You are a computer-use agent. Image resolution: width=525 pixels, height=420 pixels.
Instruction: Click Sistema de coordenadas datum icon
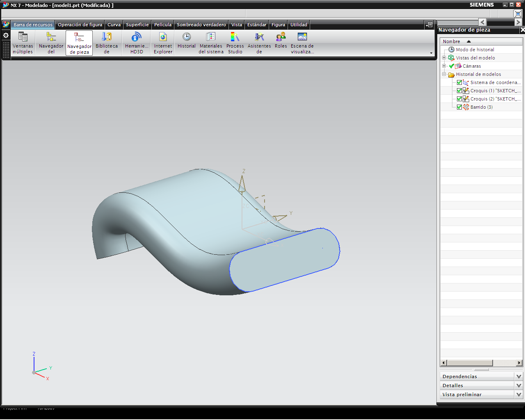coord(466,82)
